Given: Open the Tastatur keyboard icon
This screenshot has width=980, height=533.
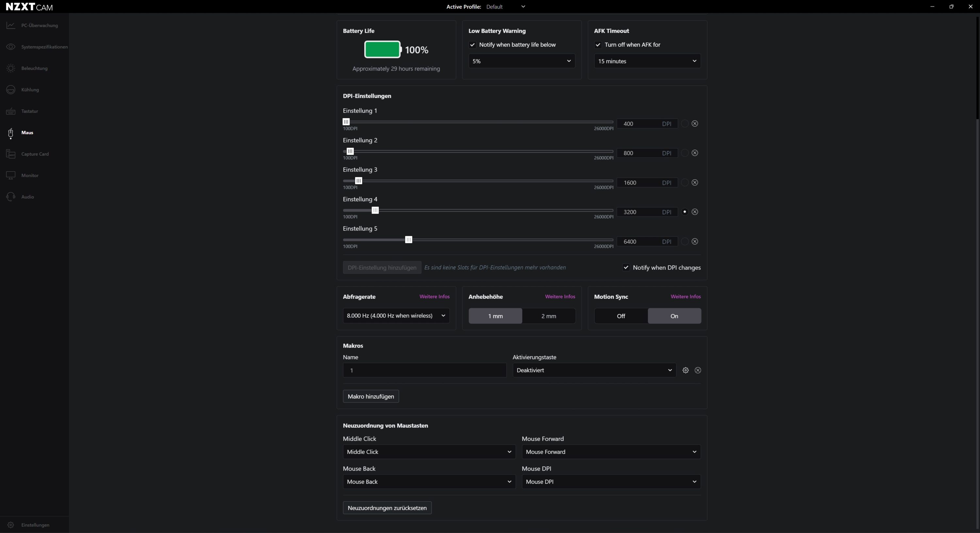Looking at the screenshot, I should tap(11, 111).
